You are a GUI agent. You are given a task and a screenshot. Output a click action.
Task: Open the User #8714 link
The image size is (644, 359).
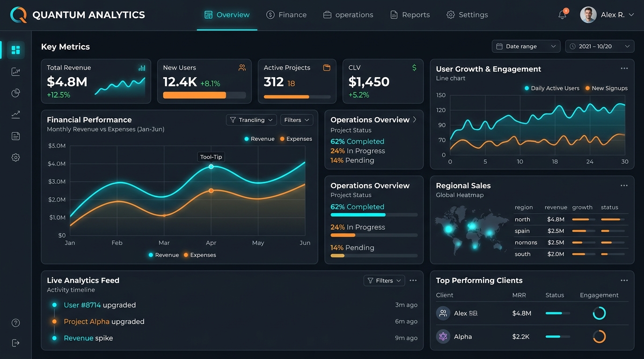coord(82,305)
